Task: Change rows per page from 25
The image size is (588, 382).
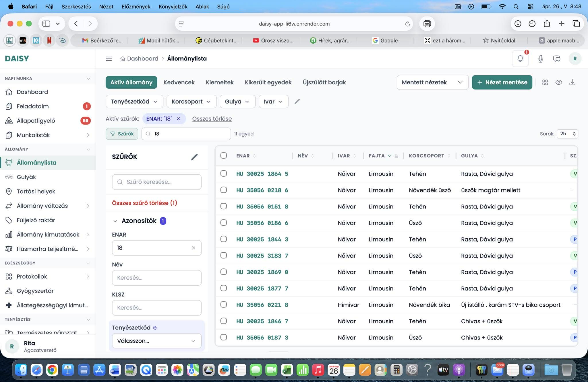Action: [567, 134]
